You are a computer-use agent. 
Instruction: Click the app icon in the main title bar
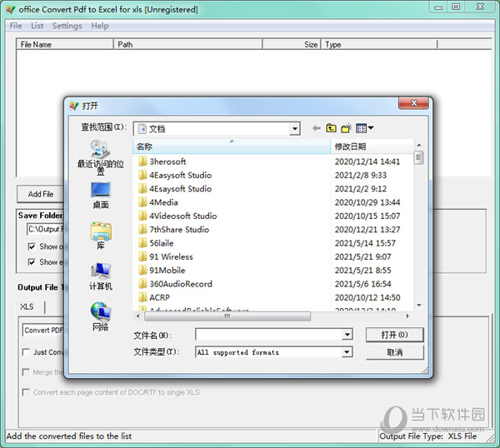[11, 9]
